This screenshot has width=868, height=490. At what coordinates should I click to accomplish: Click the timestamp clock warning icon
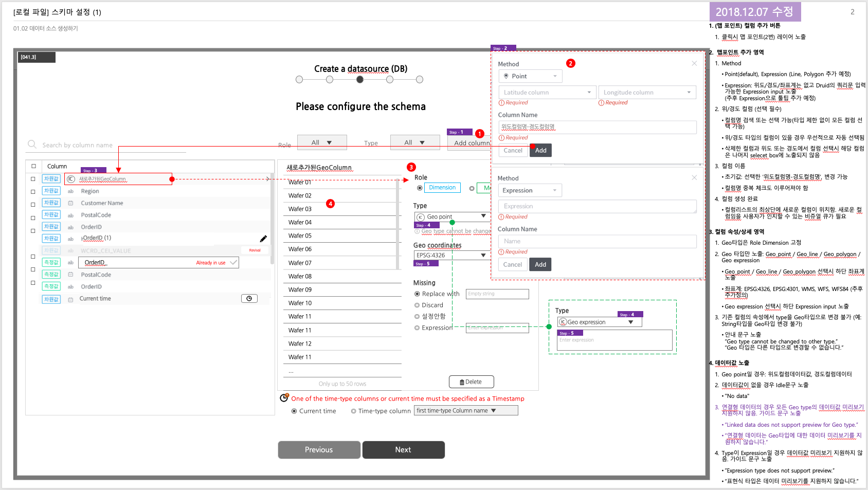(284, 397)
